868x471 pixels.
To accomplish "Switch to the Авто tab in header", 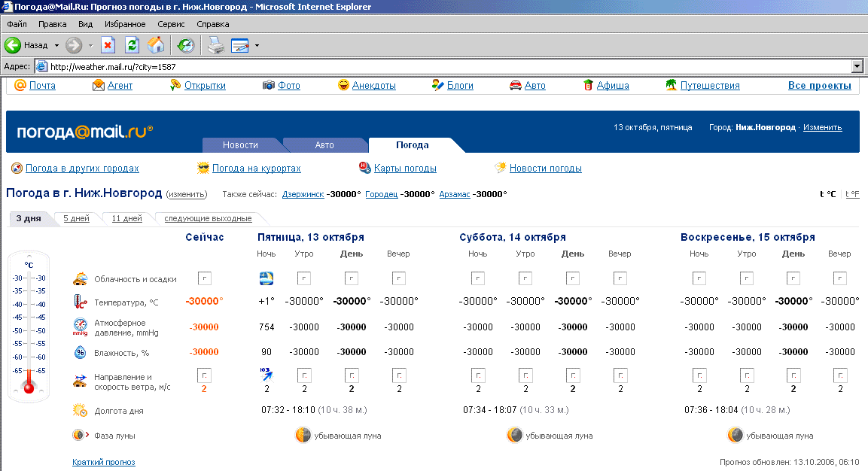I will tap(324, 145).
